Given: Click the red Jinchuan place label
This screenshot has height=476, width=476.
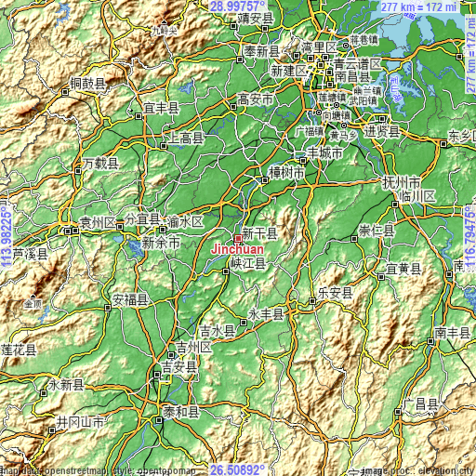Looking at the screenshot, I should pos(238,249).
